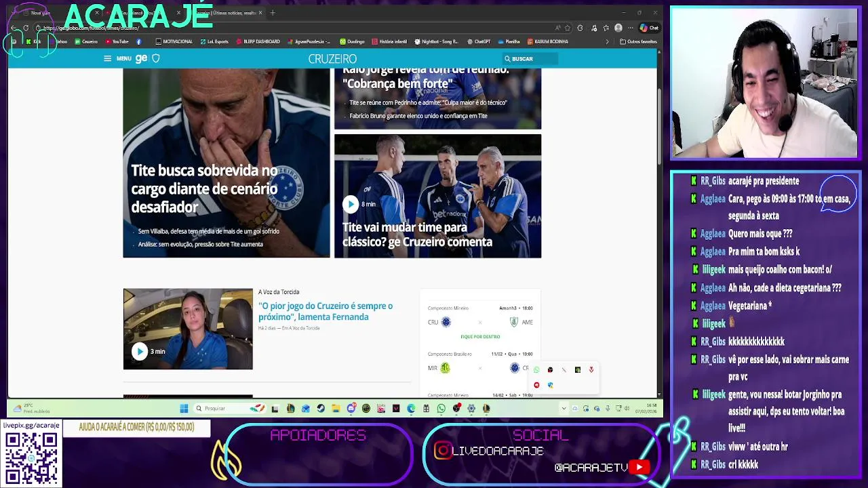This screenshot has height=488, width=868.
Task: Open Duolingo bookmark
Action: [x=352, y=41]
